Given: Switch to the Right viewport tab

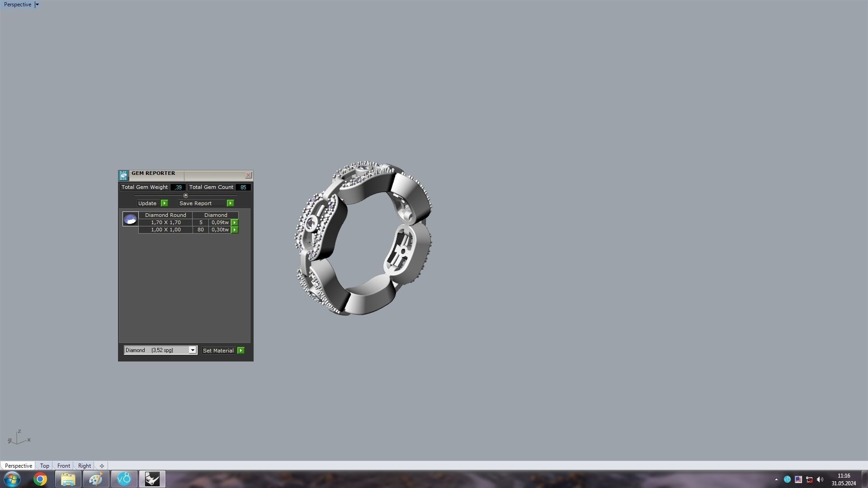Looking at the screenshot, I should [85, 466].
